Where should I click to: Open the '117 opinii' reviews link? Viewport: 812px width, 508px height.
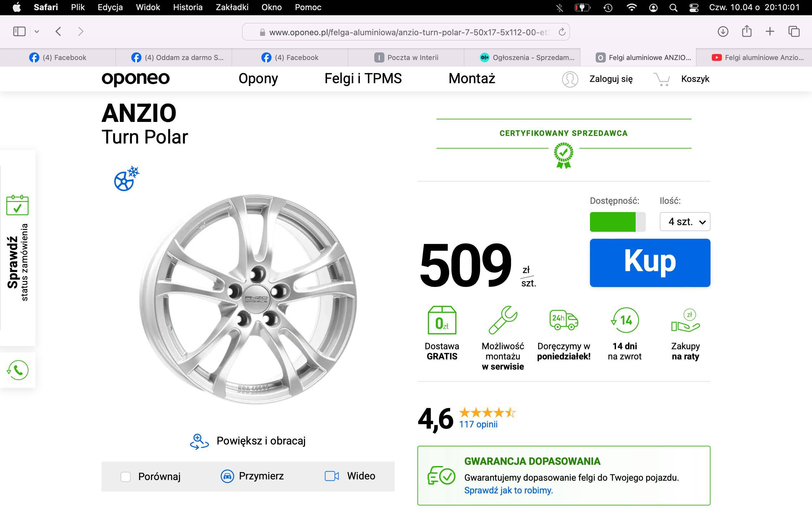[478, 424]
